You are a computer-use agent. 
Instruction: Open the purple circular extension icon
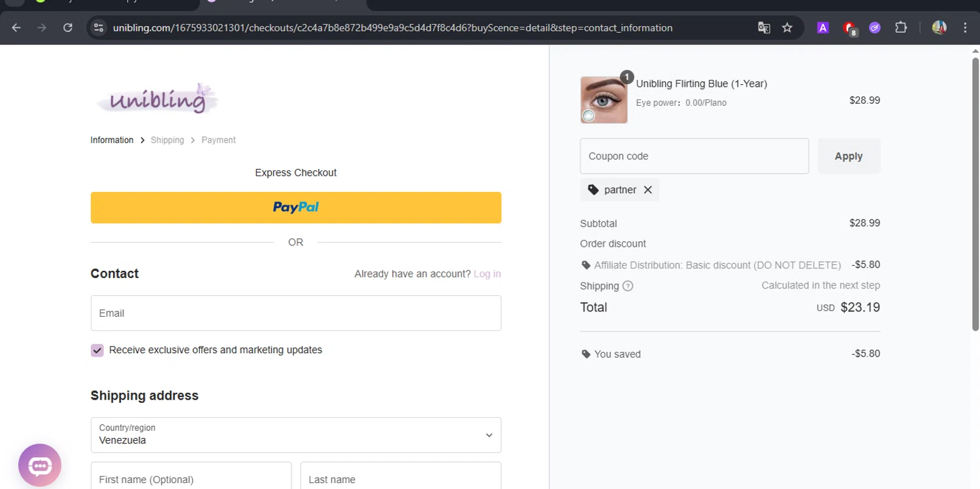click(875, 27)
